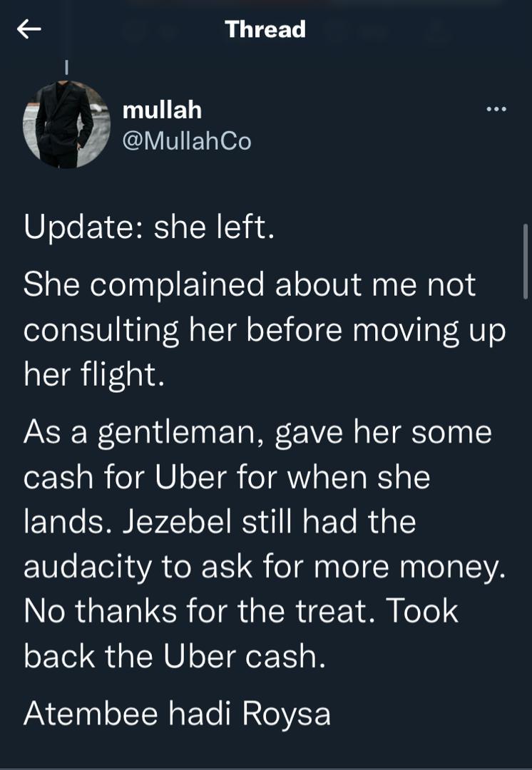
Task: Tap the "cash for Uber for when she" line
Action: tap(227, 477)
